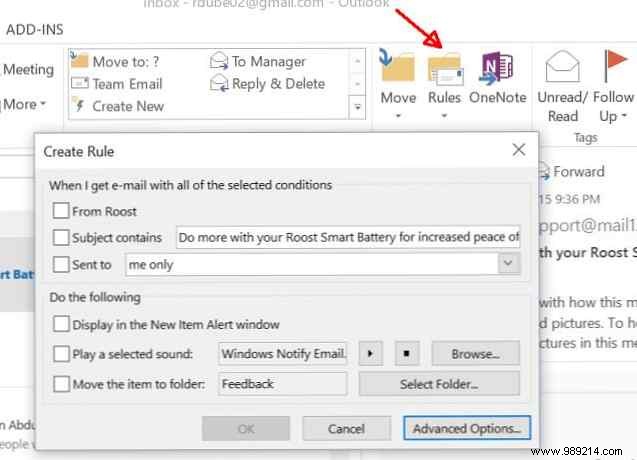Viewport: 637px width, 460px height.
Task: Select 'Move to: ?' quick step
Action: [116, 62]
